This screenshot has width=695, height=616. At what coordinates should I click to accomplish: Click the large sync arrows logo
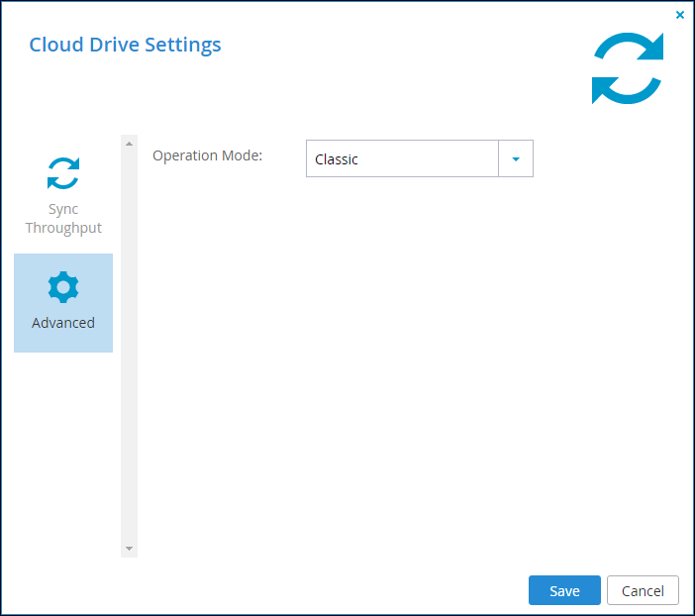point(628,68)
